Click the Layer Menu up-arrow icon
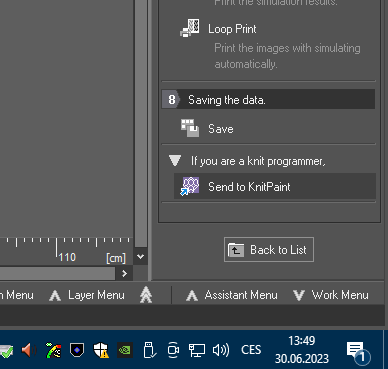The height and width of the screenshot is (369, 388). pyautogui.click(x=55, y=295)
